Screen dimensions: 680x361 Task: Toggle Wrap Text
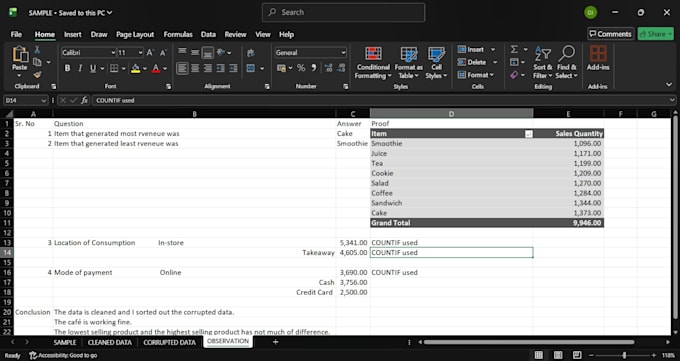pyautogui.click(x=251, y=53)
